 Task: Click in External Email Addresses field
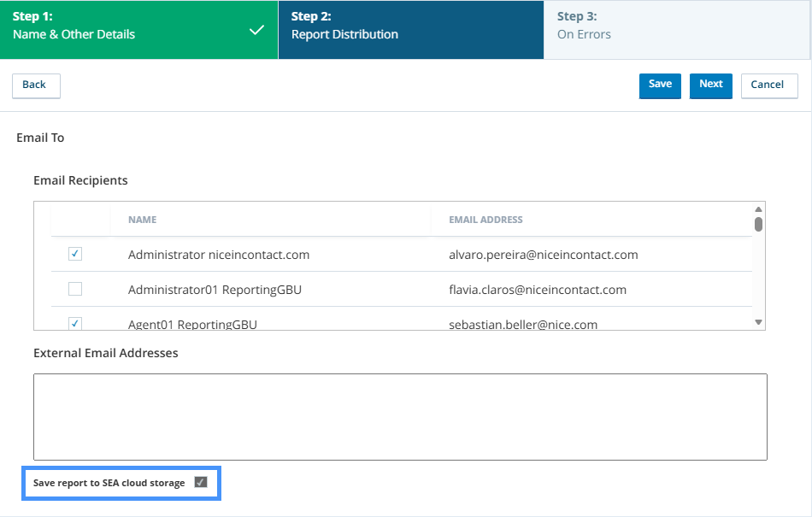400,417
